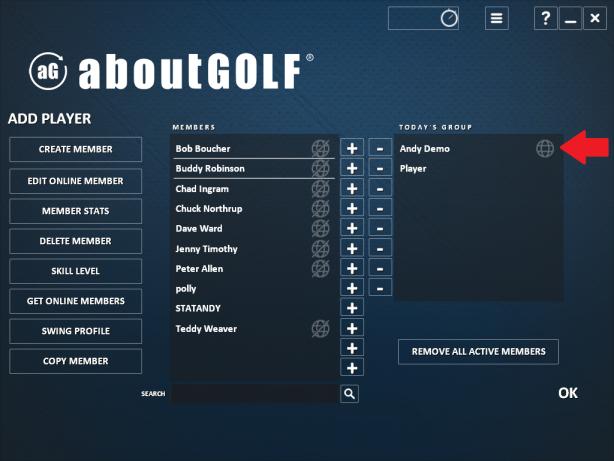Minimize the aboutGOLF window
The width and height of the screenshot is (614, 461).
pos(570,18)
